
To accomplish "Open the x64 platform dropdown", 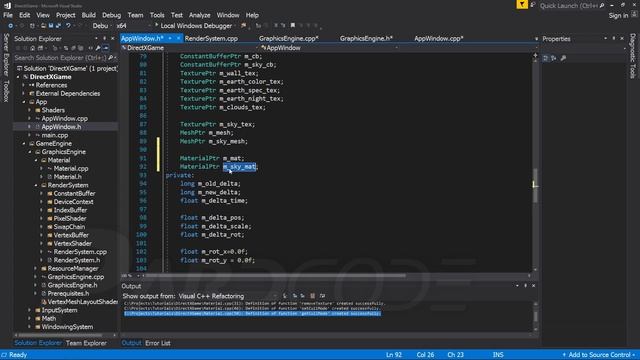I will click(133, 26).
